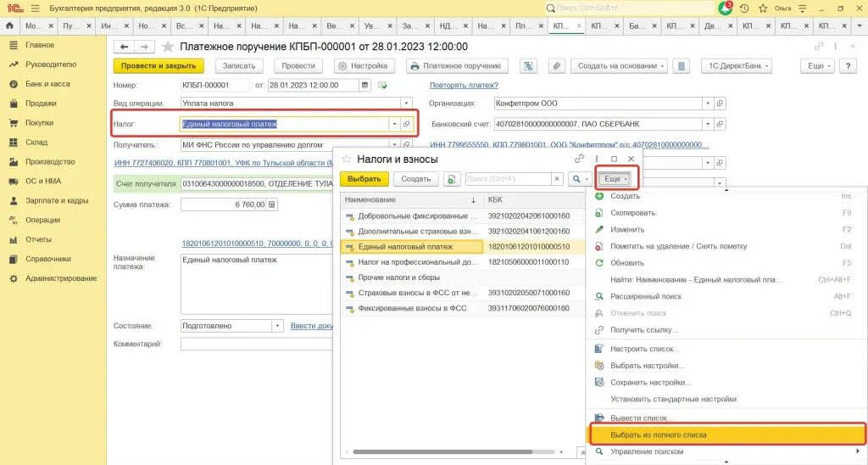This screenshot has width=868, height=465.
Task: Open the home start page icon
Action: pos(9,25)
